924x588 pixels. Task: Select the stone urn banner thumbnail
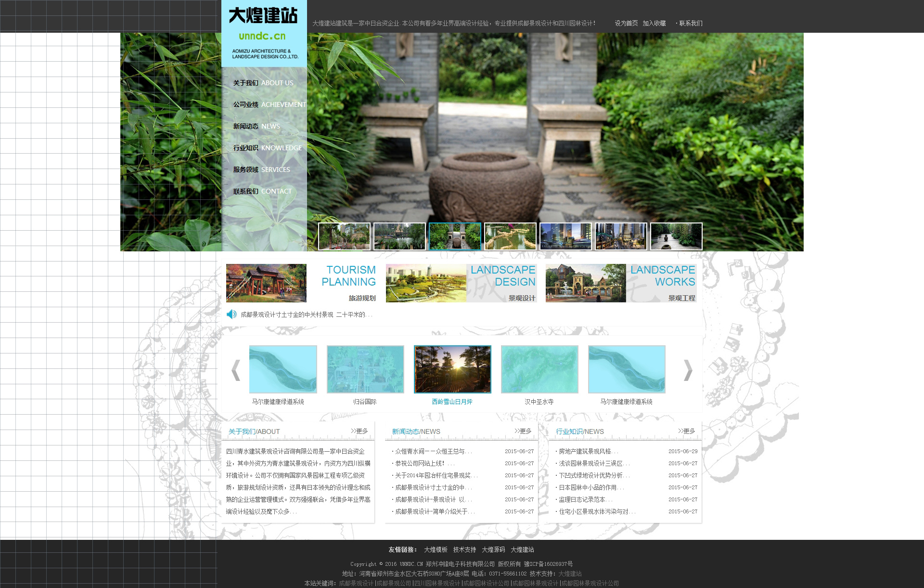point(455,236)
